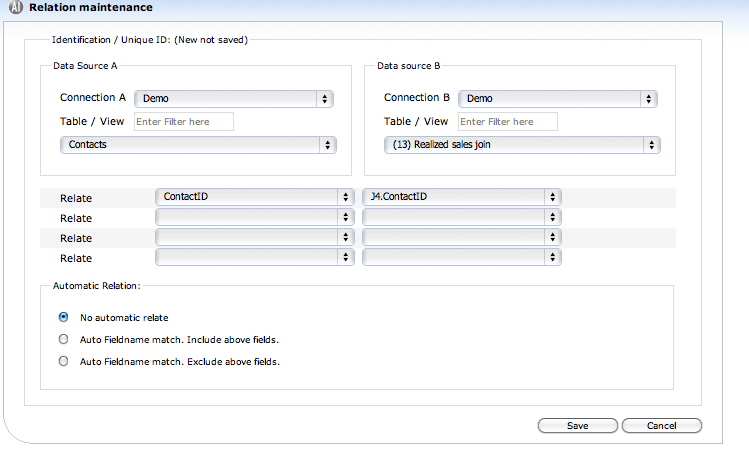
Task: Open the second row right Relate dropdown
Action: click(461, 217)
